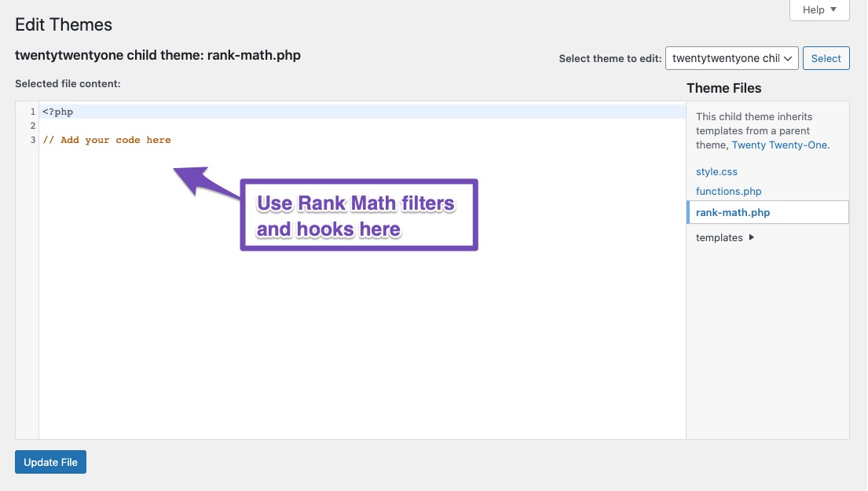868x491 pixels.
Task: Click line number 3 in the gutter
Action: (32, 139)
